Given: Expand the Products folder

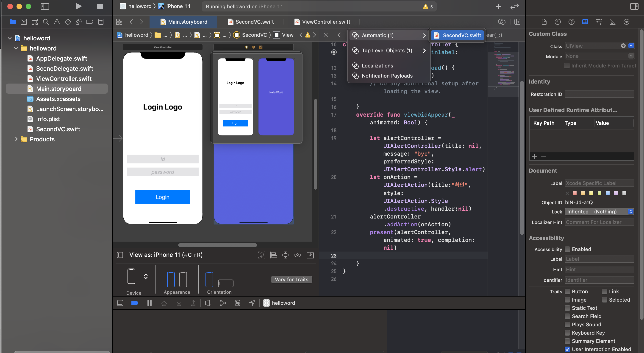Looking at the screenshot, I should (x=16, y=139).
